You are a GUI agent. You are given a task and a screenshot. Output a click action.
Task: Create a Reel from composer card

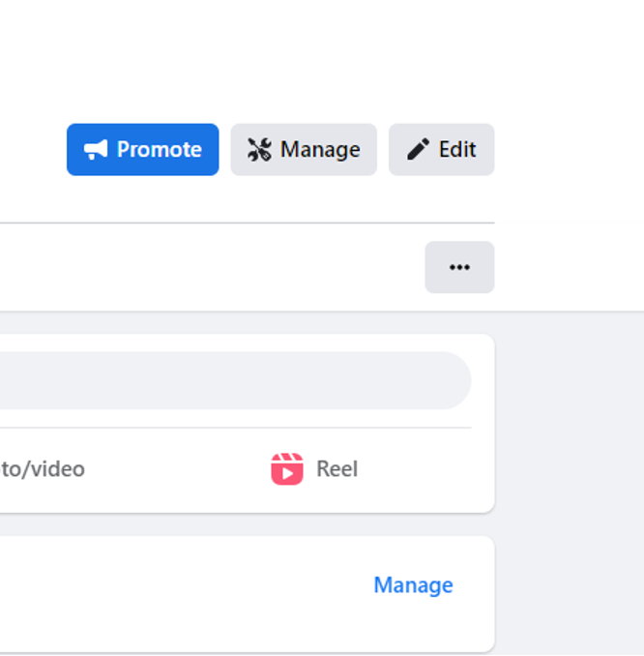point(314,469)
